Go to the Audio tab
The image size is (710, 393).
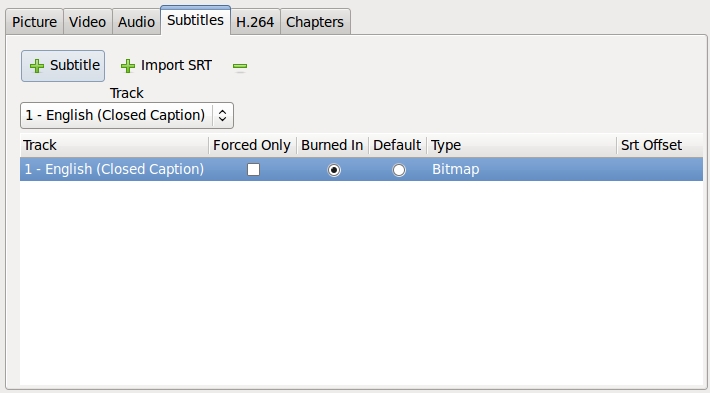pos(136,22)
